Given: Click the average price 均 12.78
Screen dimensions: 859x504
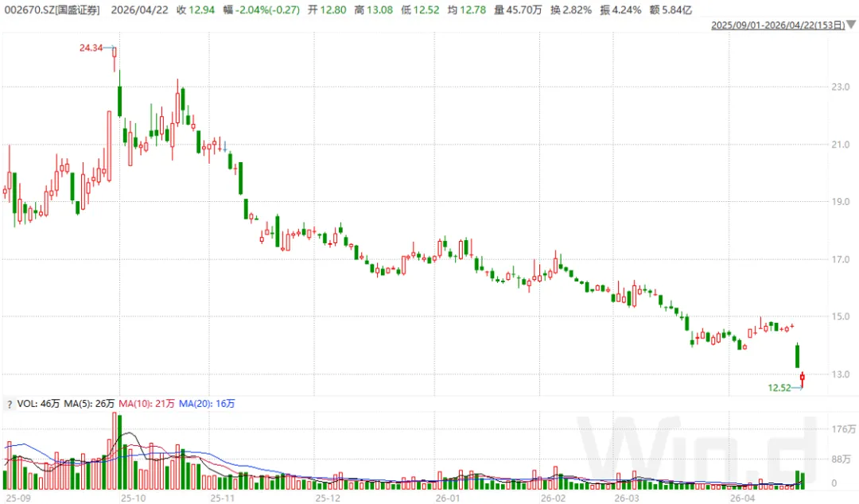Looking at the screenshot, I should pos(467,10).
